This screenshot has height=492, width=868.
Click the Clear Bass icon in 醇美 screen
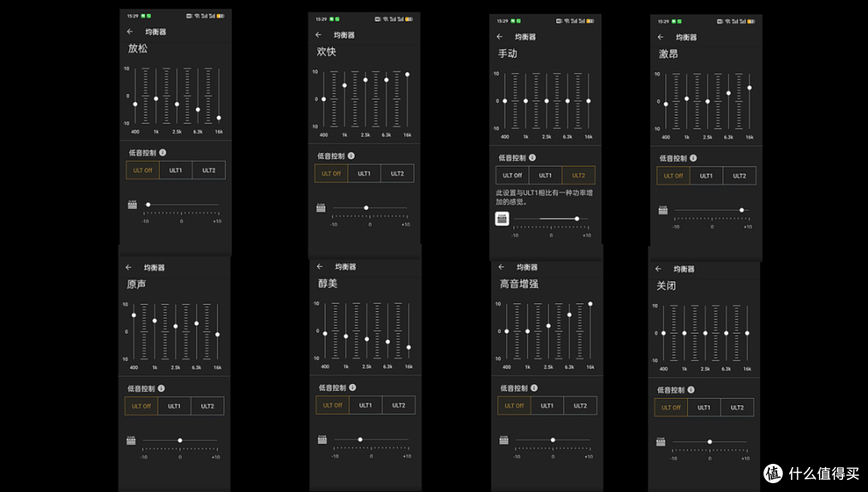[322, 440]
